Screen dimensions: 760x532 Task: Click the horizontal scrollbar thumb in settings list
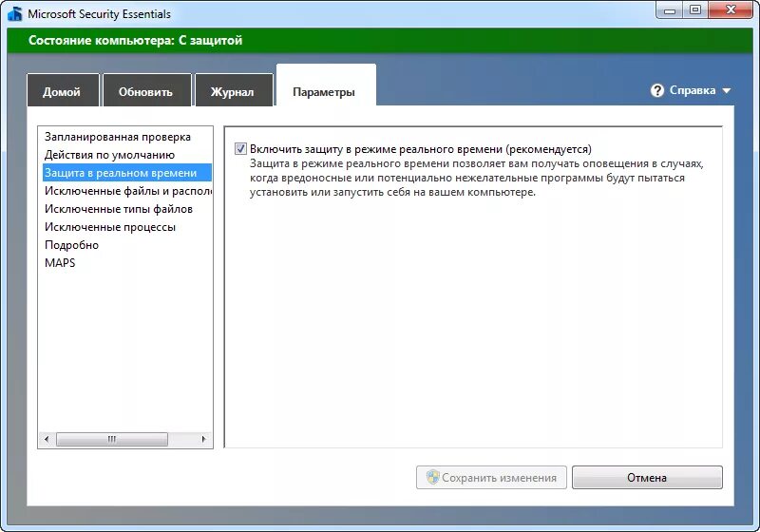click(x=112, y=439)
